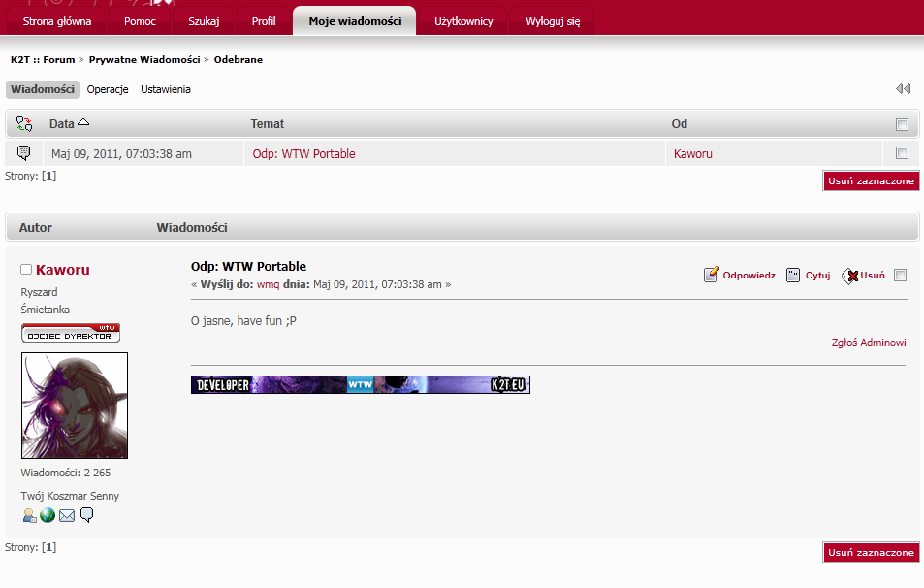Click the speech bubble private message icon

[86, 515]
